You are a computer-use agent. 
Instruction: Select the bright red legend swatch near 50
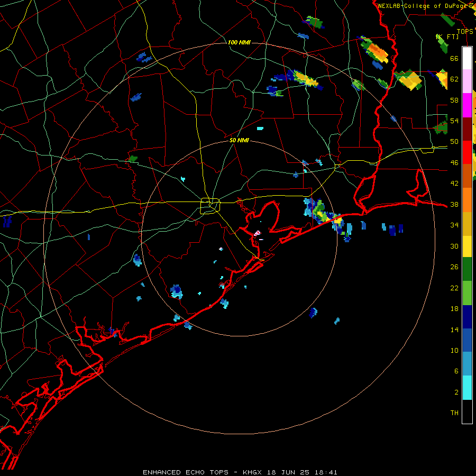pos(467,152)
